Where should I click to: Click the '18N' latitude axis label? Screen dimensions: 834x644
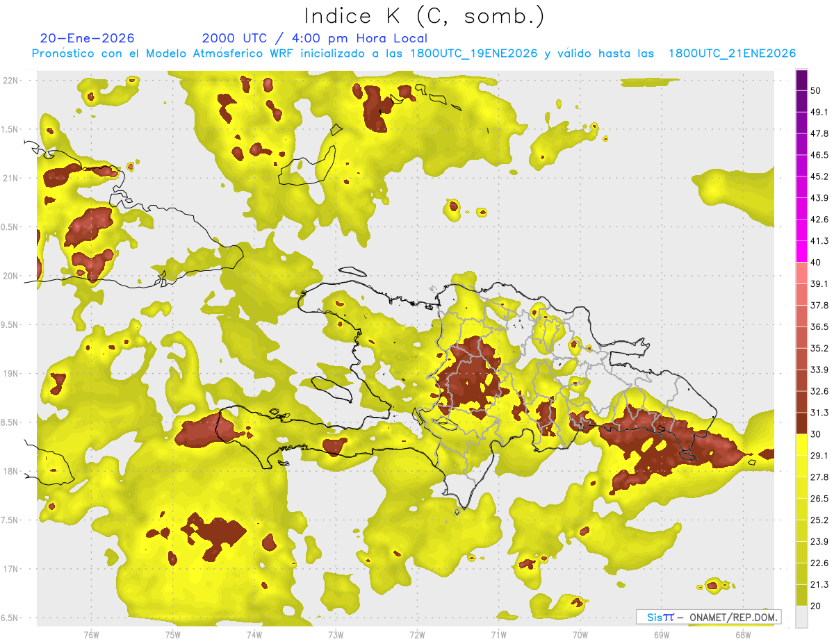(12, 471)
